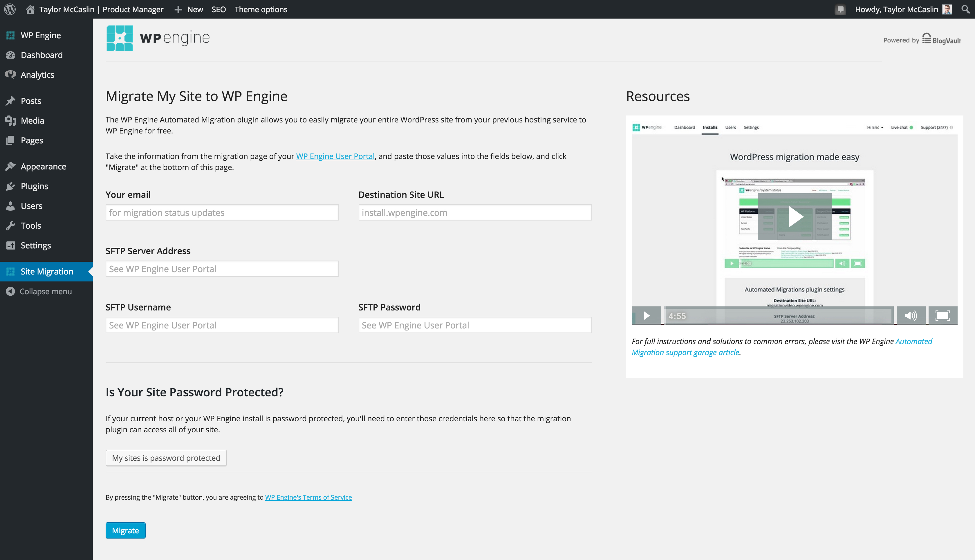Open Theme options in the admin bar
Viewport: 975px width, 560px height.
coord(261,9)
